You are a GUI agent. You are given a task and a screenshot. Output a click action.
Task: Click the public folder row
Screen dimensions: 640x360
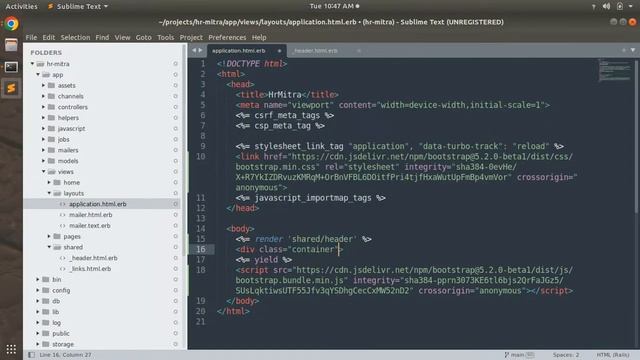[x=102, y=333]
